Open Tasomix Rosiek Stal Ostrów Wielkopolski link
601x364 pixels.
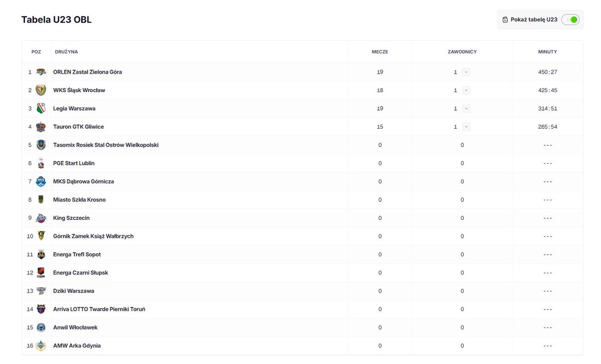106,145
